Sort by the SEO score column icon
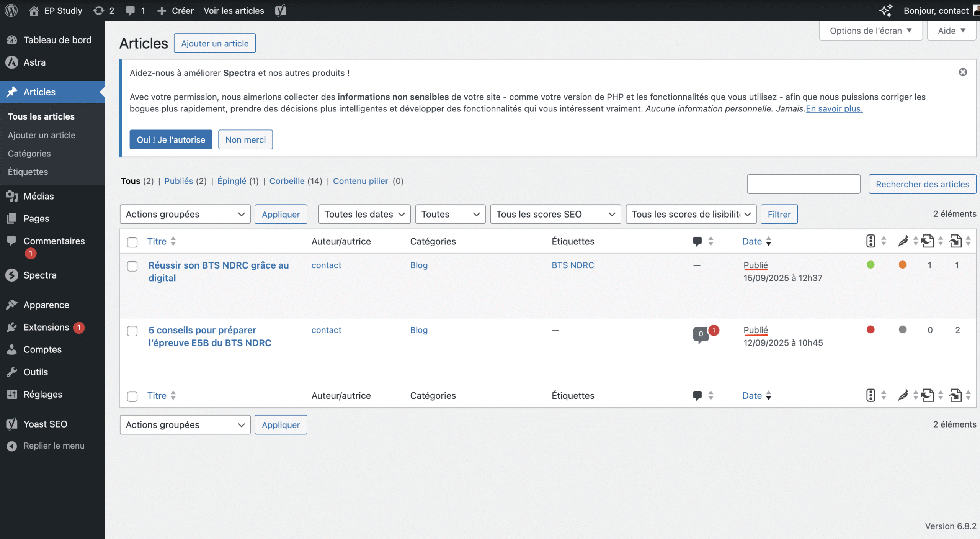 [x=871, y=241]
